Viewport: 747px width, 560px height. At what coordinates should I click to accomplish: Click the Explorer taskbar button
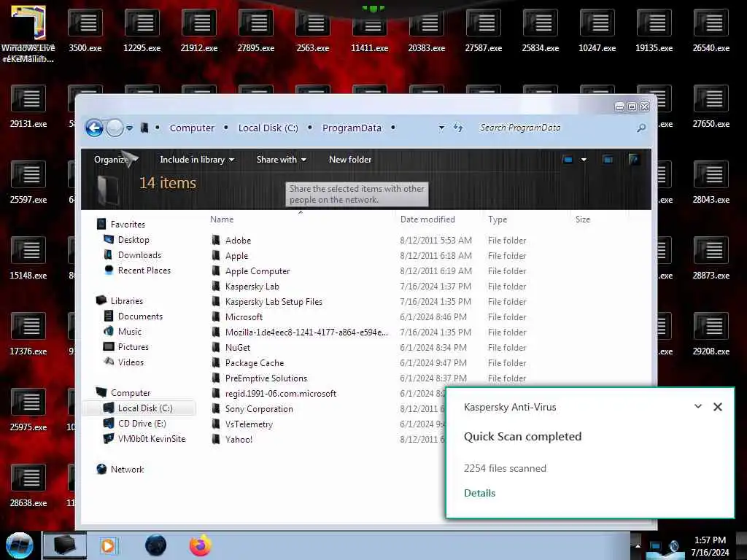[65, 545]
